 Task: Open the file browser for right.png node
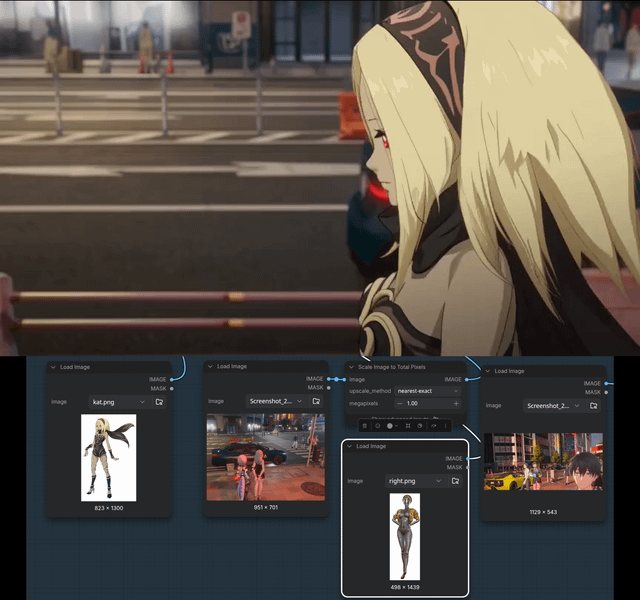coord(456,481)
